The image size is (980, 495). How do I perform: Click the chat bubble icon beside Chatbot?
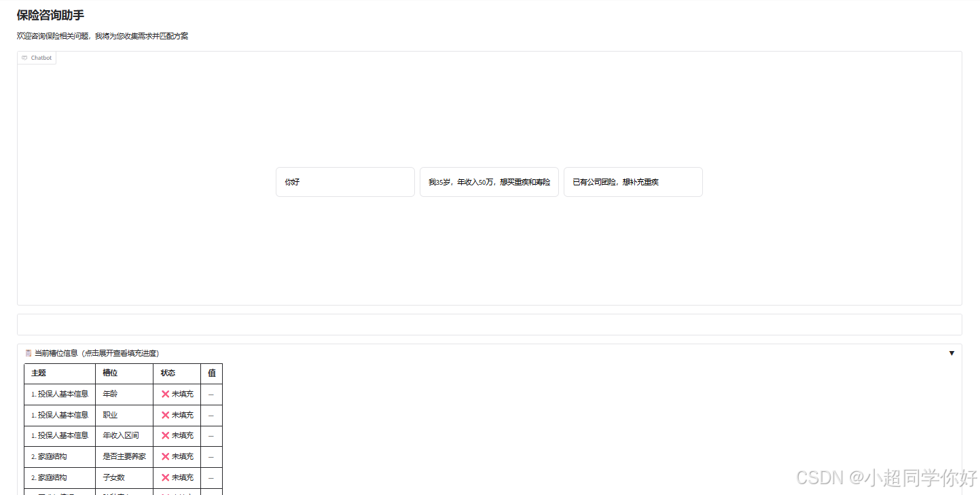pos(24,58)
